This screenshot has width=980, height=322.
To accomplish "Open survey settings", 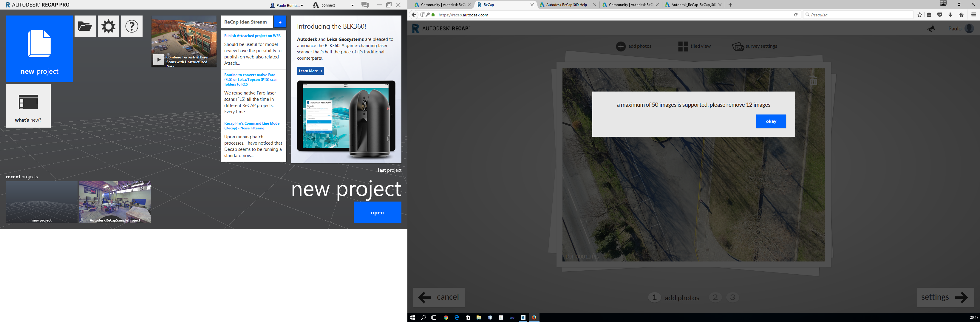I will [x=755, y=46].
